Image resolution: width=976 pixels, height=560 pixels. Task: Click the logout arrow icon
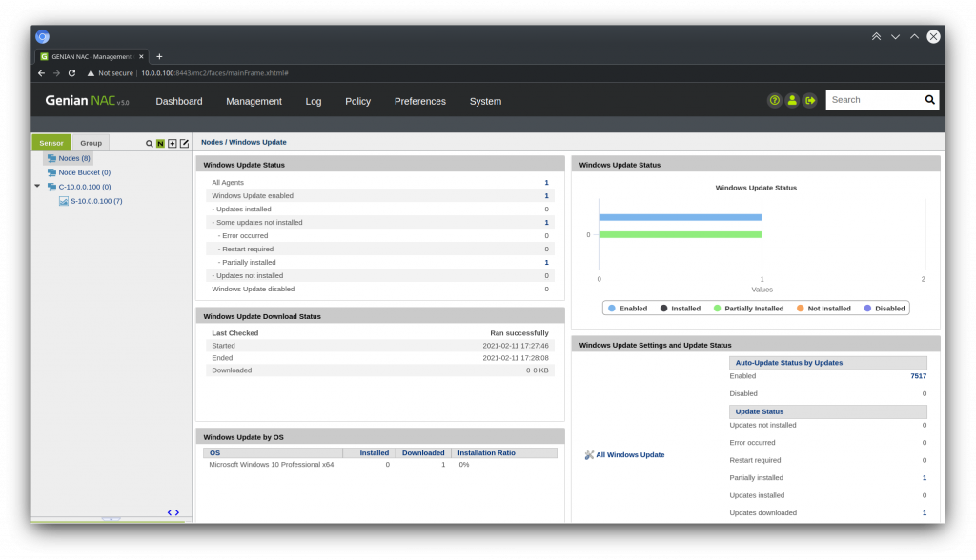coord(810,100)
